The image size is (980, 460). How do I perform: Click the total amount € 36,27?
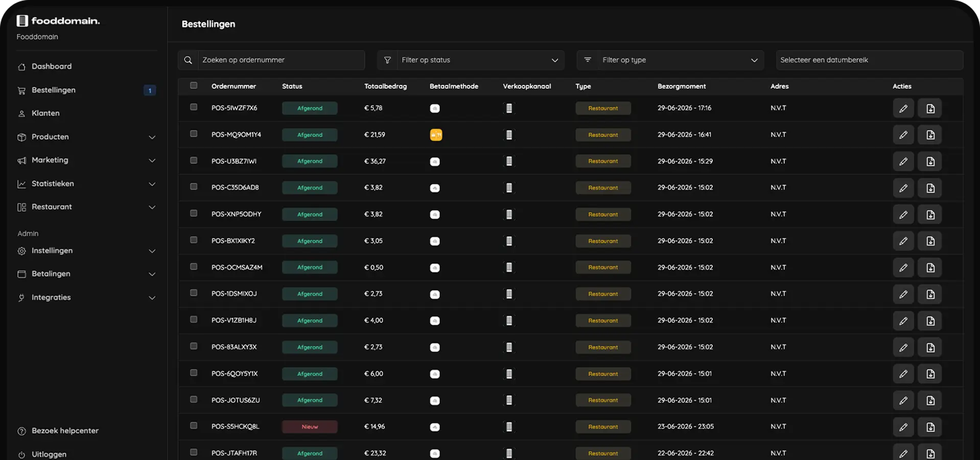tap(375, 161)
